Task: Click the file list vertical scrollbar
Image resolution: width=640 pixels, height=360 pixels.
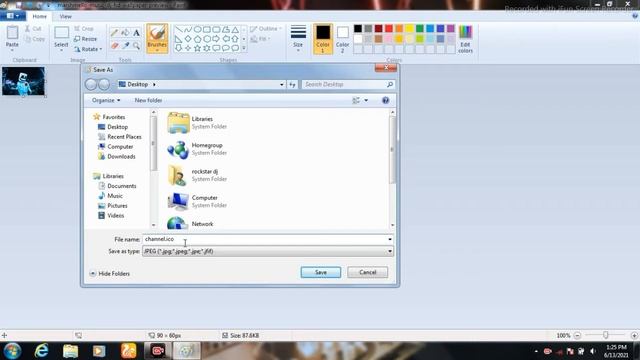Action: 393,149
